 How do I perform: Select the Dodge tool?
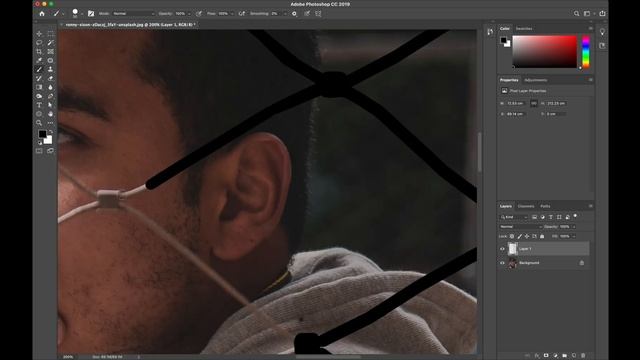click(39, 96)
